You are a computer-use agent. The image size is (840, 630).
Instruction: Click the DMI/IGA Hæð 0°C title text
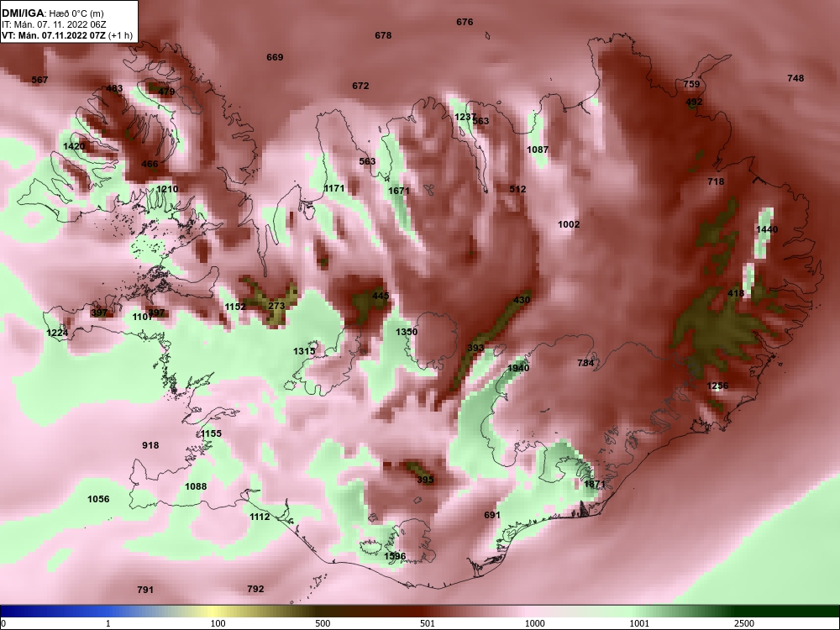pyautogui.click(x=53, y=13)
